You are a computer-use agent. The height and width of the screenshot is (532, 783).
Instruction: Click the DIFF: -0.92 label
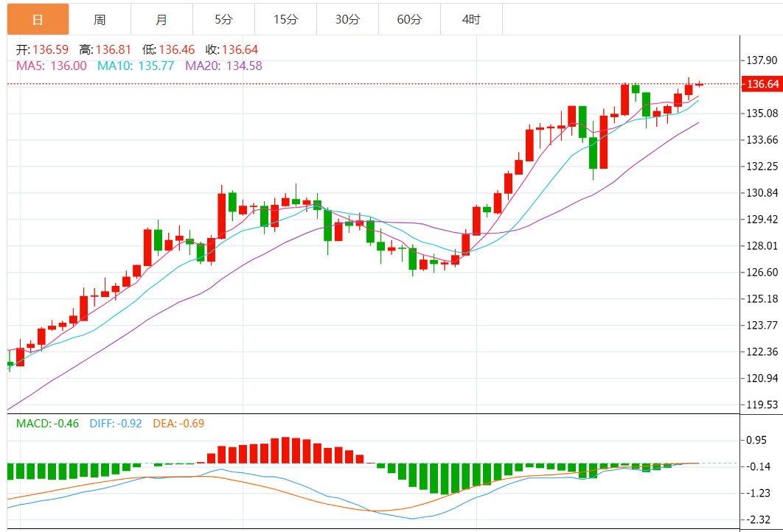pyautogui.click(x=116, y=424)
